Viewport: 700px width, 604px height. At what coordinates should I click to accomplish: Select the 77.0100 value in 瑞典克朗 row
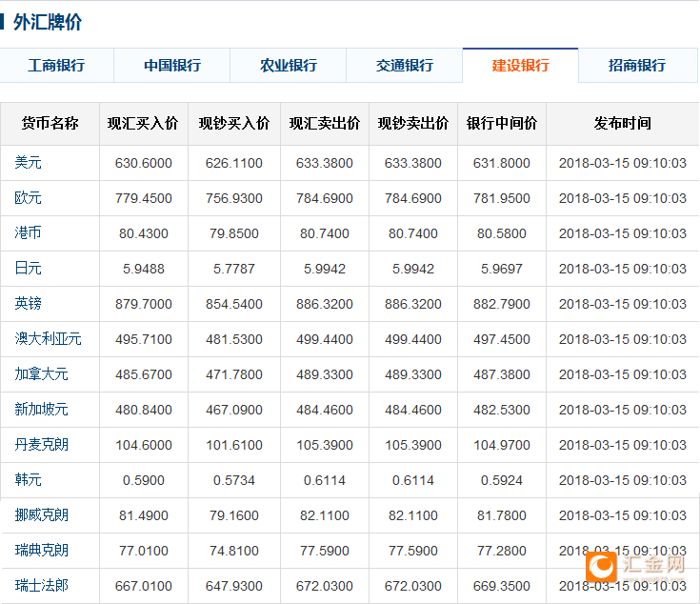point(143,551)
